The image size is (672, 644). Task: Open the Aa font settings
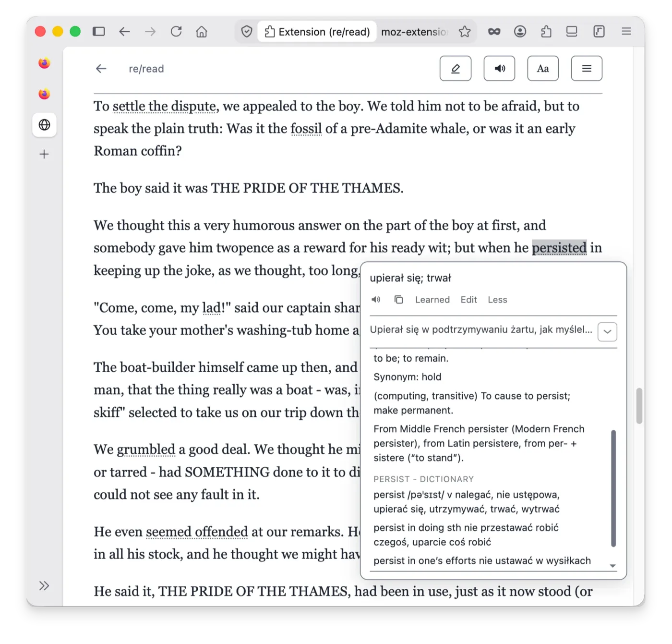(543, 69)
